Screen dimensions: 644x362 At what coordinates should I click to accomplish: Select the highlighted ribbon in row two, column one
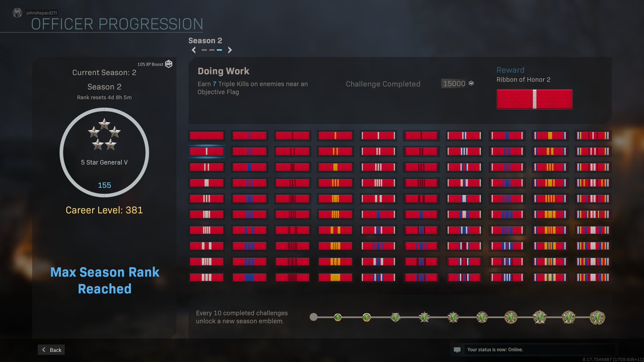pyautogui.click(x=206, y=152)
